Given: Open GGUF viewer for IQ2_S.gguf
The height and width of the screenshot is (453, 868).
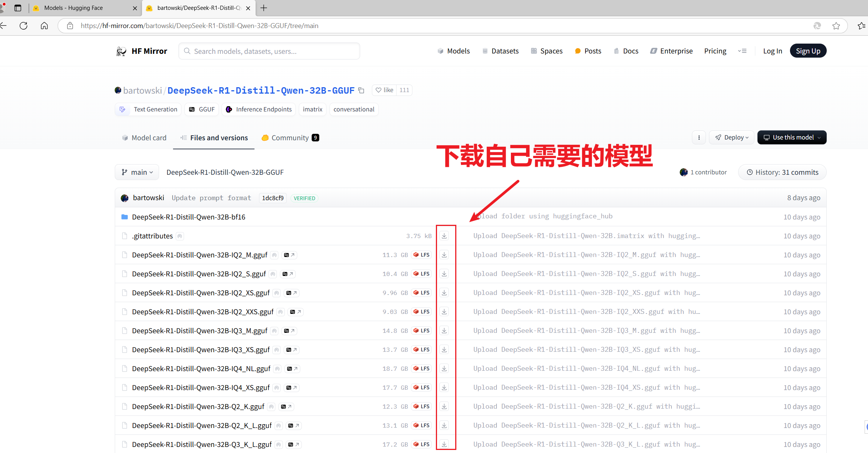Looking at the screenshot, I should 288,274.
